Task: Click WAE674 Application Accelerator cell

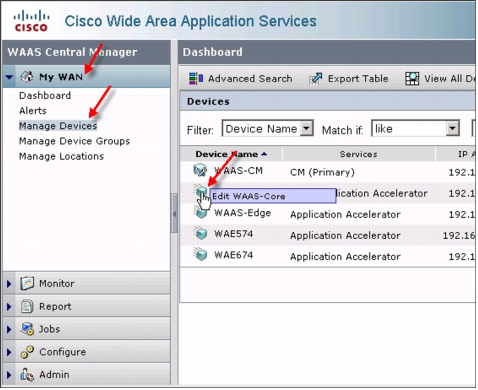Action: tap(345, 256)
